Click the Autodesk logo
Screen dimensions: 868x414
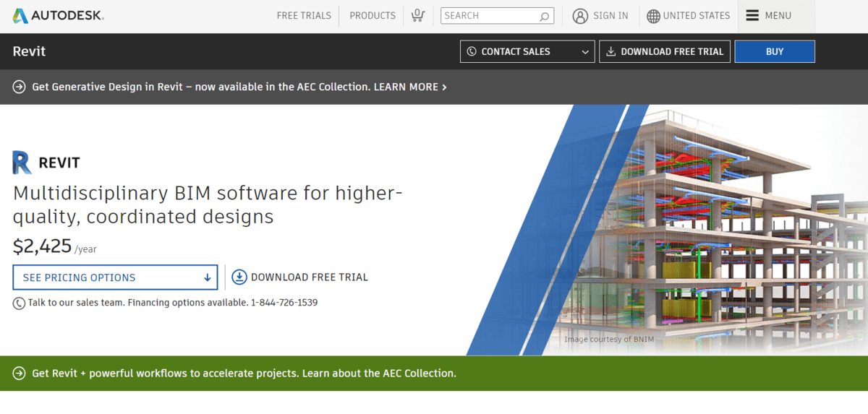(58, 15)
